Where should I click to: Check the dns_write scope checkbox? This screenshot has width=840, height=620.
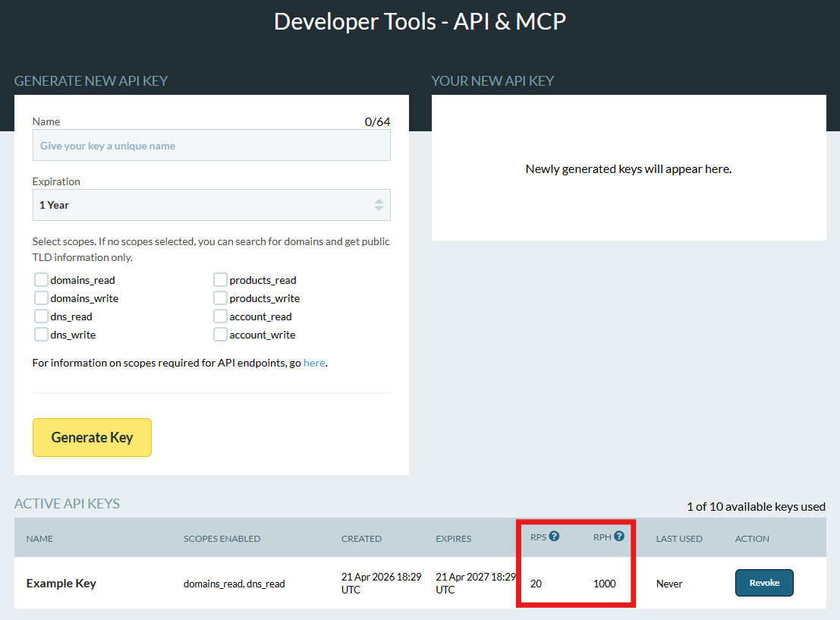pos(41,334)
